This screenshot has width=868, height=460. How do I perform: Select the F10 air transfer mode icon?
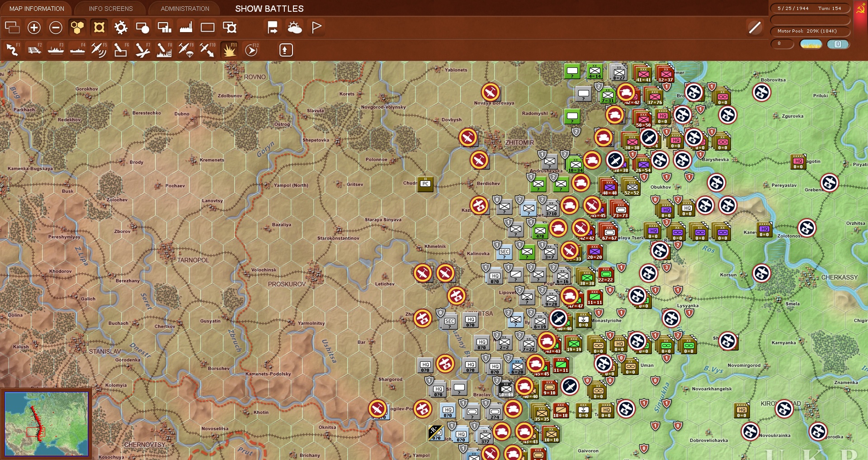coord(208,50)
